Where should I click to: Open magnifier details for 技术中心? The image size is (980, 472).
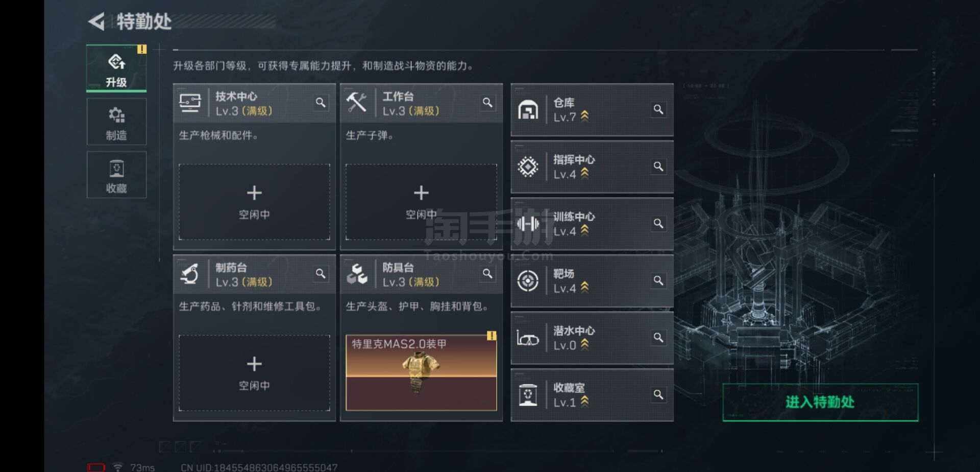pyautogui.click(x=321, y=103)
